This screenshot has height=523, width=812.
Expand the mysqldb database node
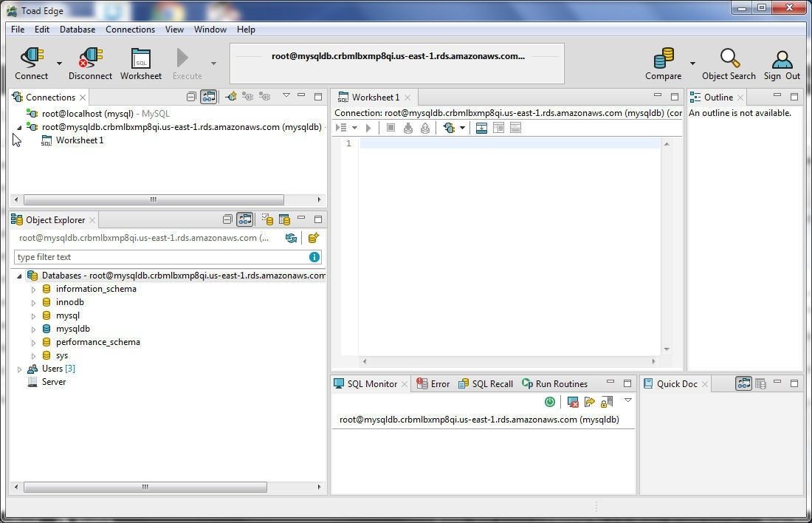coord(33,329)
